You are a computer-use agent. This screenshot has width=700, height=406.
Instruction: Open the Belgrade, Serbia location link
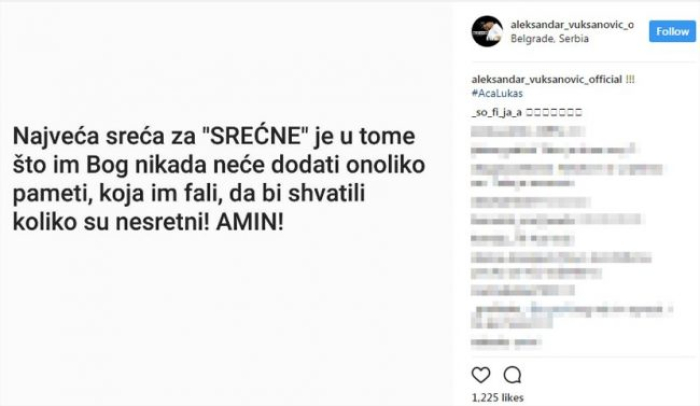click(550, 39)
